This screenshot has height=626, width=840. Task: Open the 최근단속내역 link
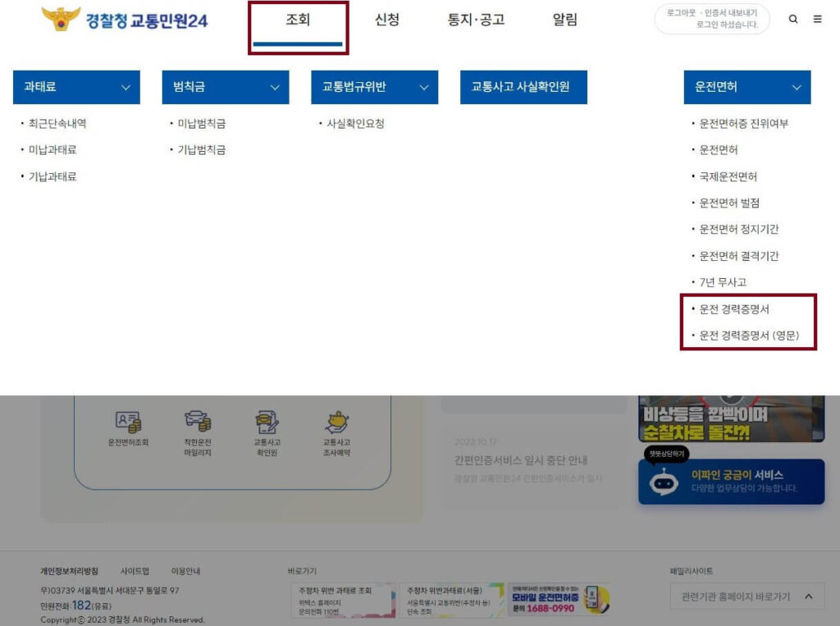(57, 124)
